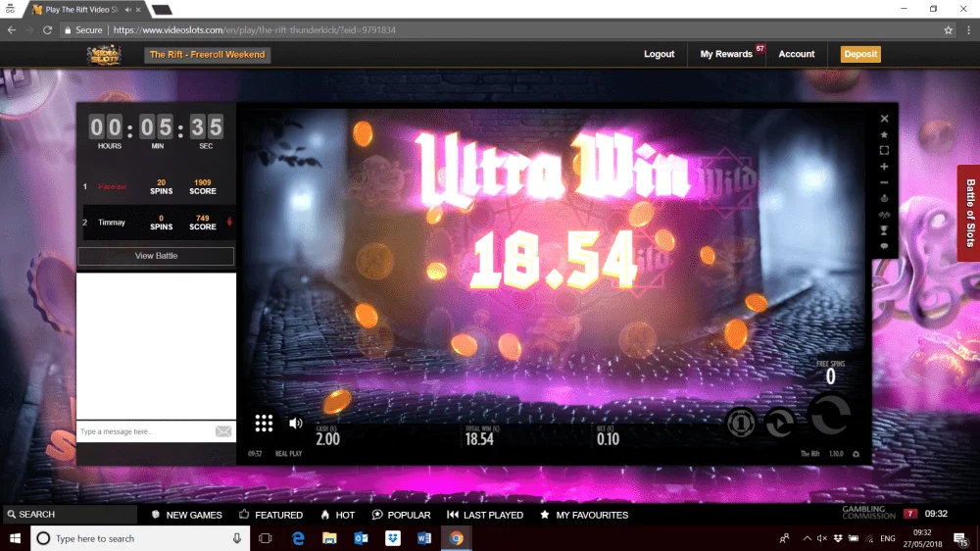The image size is (980, 551).
Task: Select the first-ranked player row
Action: [159, 187]
